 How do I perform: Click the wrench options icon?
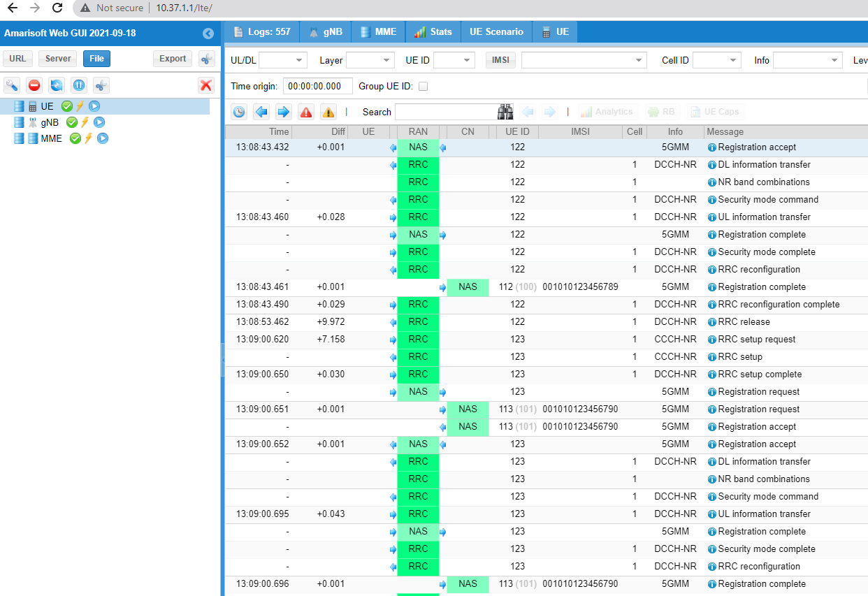(x=12, y=85)
